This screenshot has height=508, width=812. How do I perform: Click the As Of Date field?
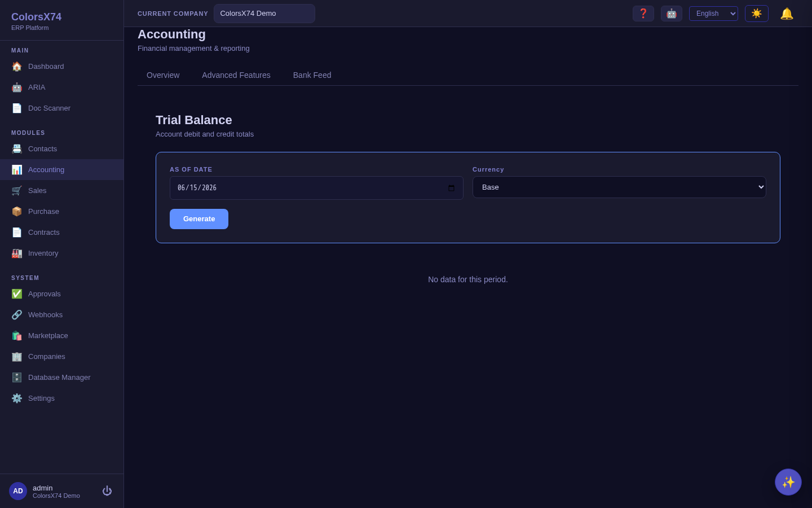point(316,188)
